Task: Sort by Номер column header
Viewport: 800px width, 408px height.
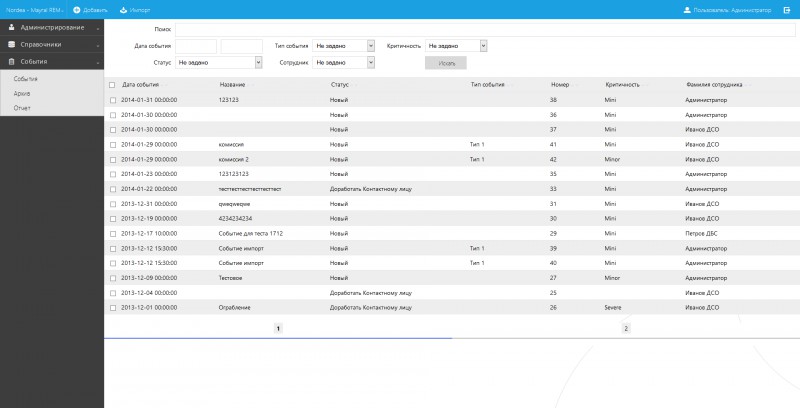Action: 560,85
